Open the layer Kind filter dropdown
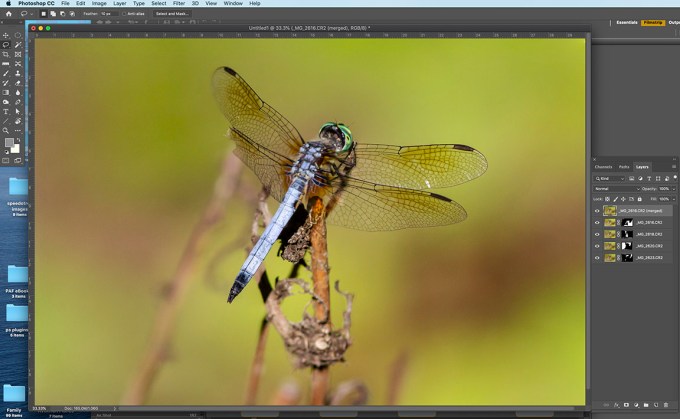 point(609,179)
